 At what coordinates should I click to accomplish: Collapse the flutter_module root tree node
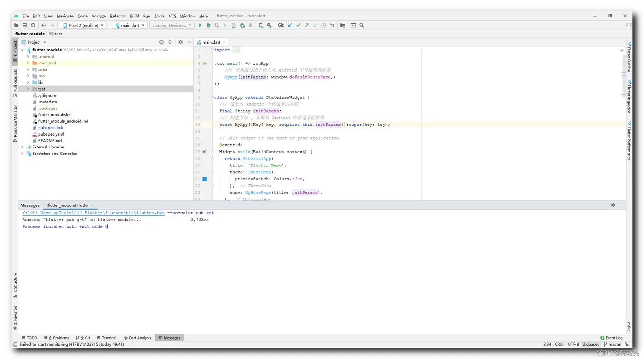pyautogui.click(x=22, y=50)
